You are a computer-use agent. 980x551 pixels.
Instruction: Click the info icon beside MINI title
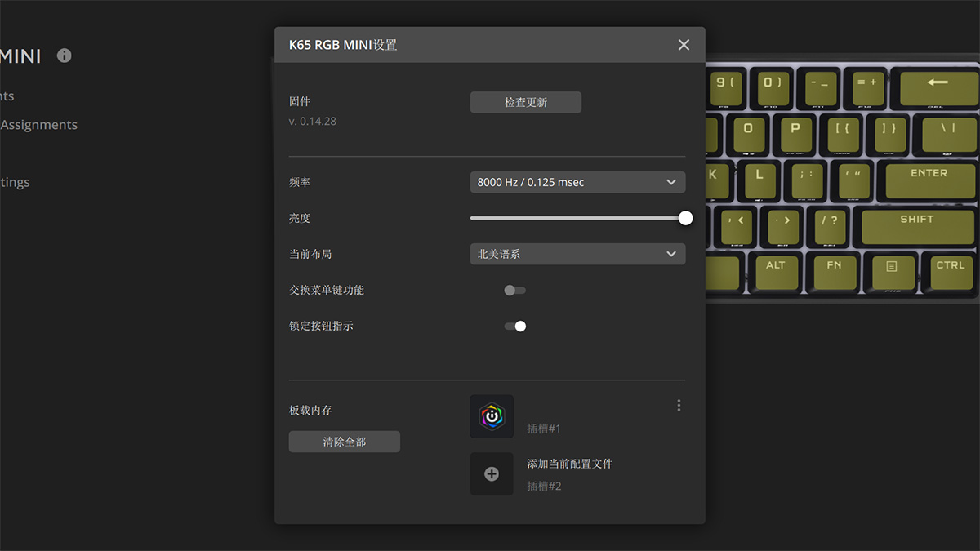point(65,56)
